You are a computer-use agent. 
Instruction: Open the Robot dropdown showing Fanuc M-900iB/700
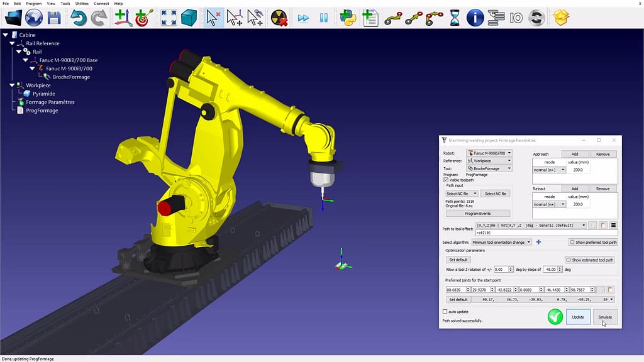pos(489,153)
